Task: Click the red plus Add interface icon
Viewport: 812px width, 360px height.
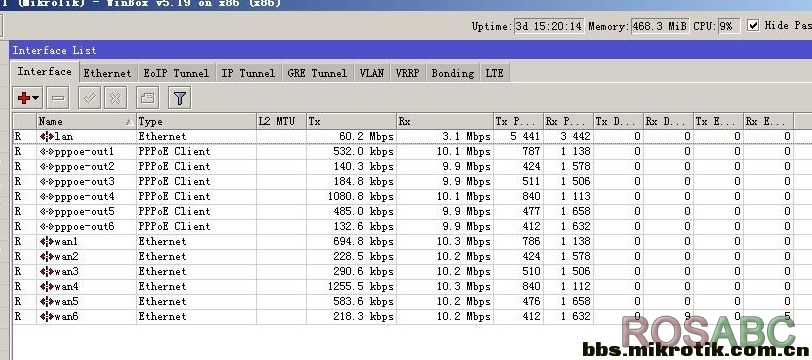Action: [x=23, y=98]
